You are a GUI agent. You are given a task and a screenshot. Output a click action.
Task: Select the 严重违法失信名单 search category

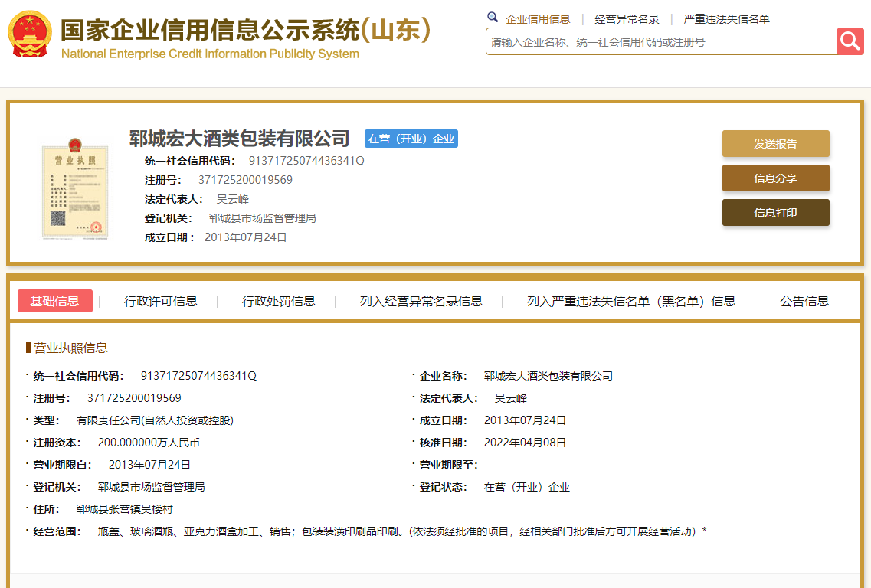coord(726,19)
